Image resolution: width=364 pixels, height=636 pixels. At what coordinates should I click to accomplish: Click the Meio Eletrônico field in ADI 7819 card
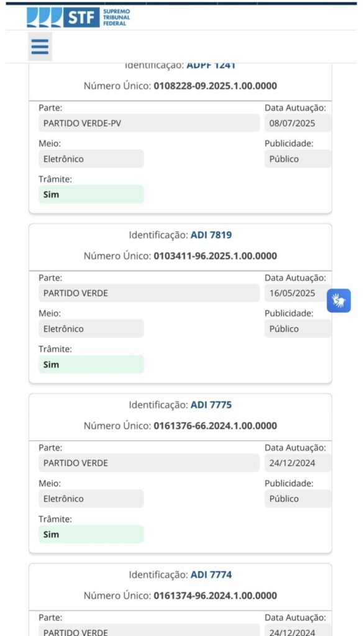[91, 329]
